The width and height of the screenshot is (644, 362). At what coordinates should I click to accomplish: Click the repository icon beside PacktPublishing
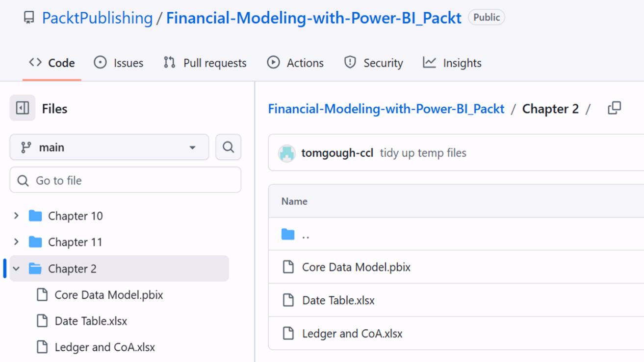pos(29,18)
